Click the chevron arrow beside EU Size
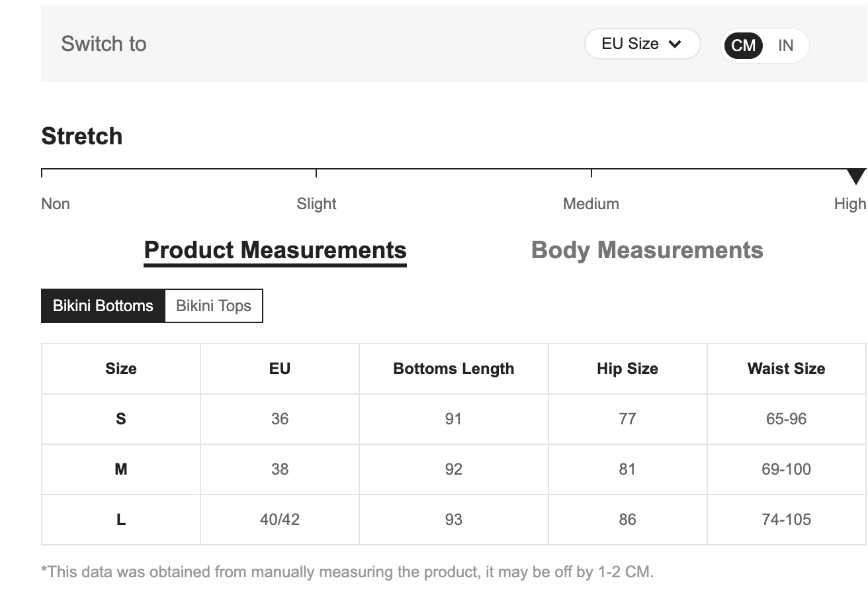This screenshot has width=868, height=613. [x=675, y=44]
